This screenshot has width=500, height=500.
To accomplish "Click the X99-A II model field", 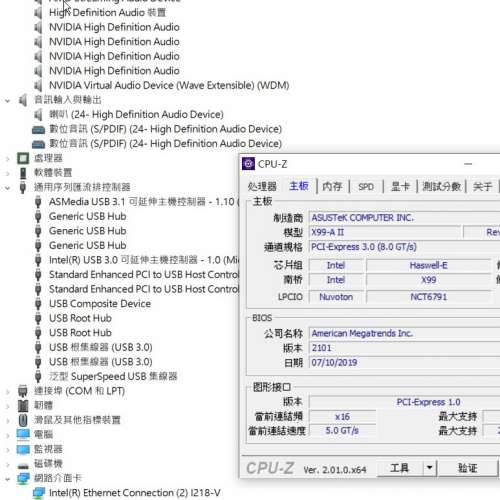I will click(x=384, y=232).
